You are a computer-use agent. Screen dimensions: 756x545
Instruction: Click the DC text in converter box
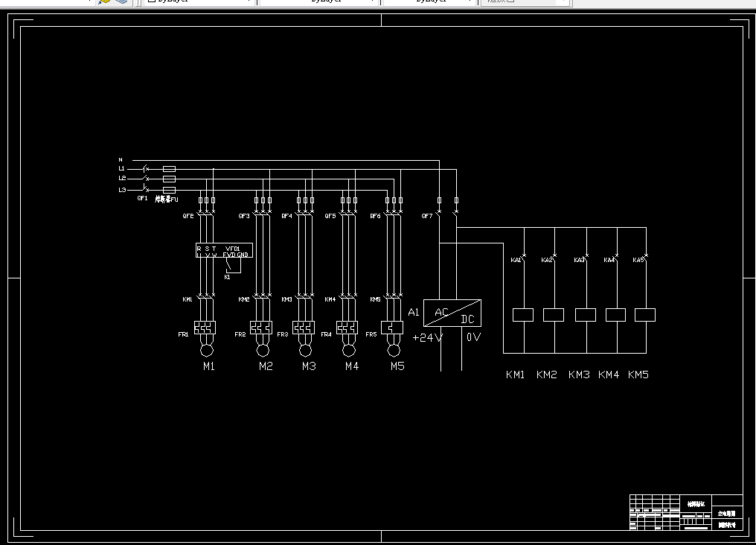point(468,319)
